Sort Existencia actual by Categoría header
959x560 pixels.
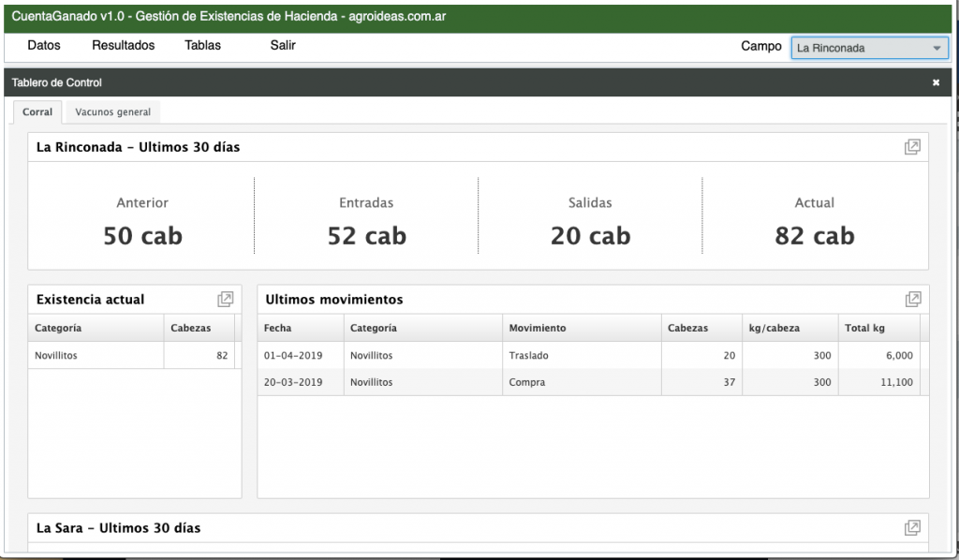(96, 328)
